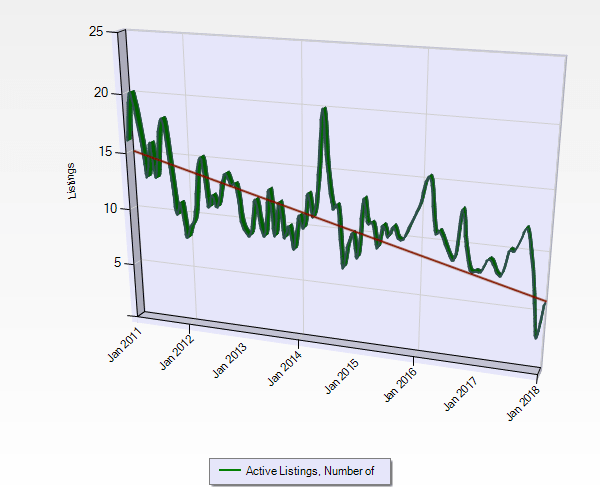600x500 pixels.
Task: Click the 'Jan 2017' axis label
Action: point(460,394)
